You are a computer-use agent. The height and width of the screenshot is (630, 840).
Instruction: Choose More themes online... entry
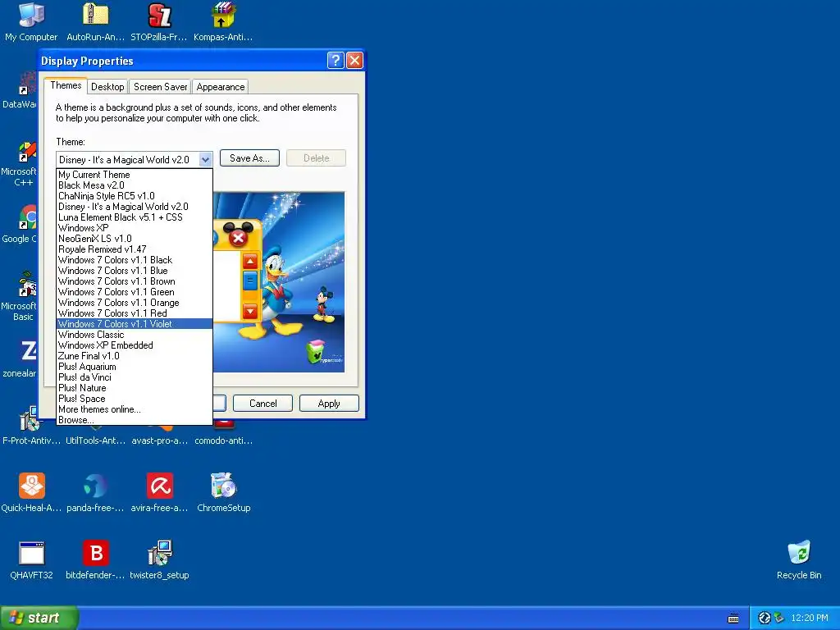pos(135,409)
